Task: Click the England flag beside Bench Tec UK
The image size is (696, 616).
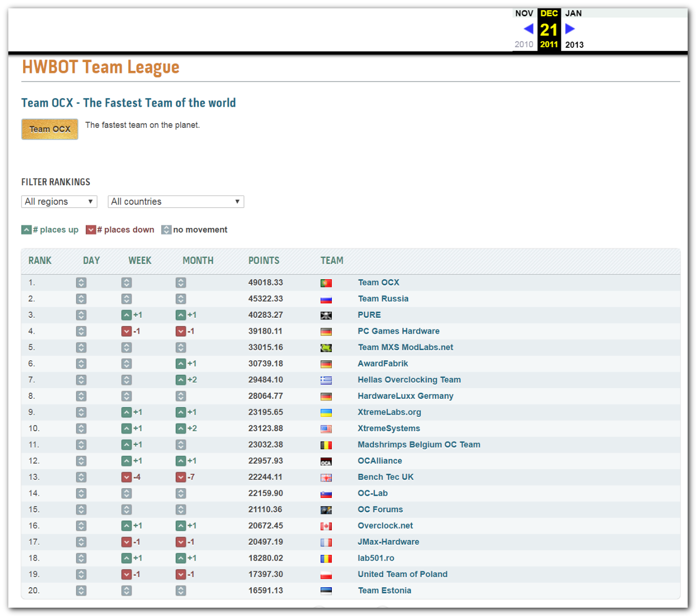Action: click(x=326, y=478)
